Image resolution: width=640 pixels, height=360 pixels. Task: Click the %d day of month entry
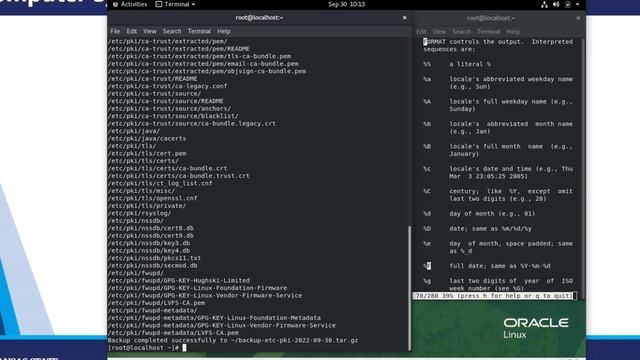[x=479, y=213]
